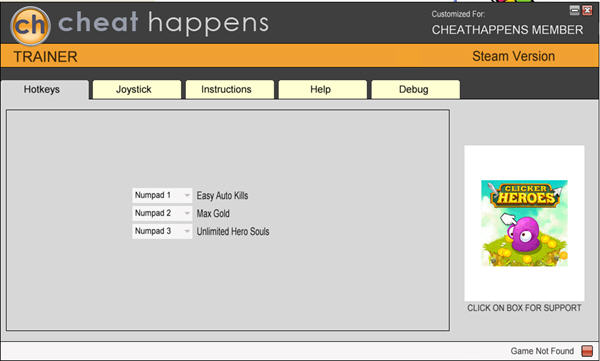Click the Game Not Found status text
The width and height of the screenshot is (600, 361).
pyautogui.click(x=542, y=351)
